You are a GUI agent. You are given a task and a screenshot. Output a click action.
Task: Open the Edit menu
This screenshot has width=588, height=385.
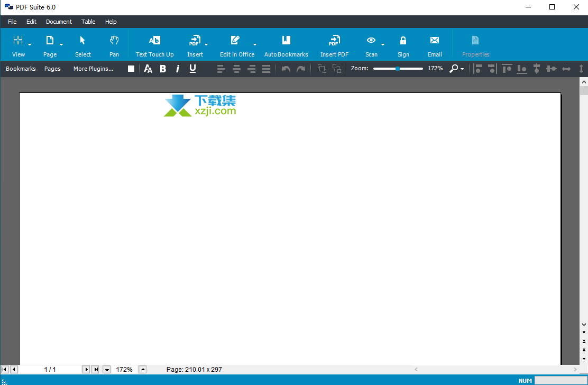click(32, 22)
